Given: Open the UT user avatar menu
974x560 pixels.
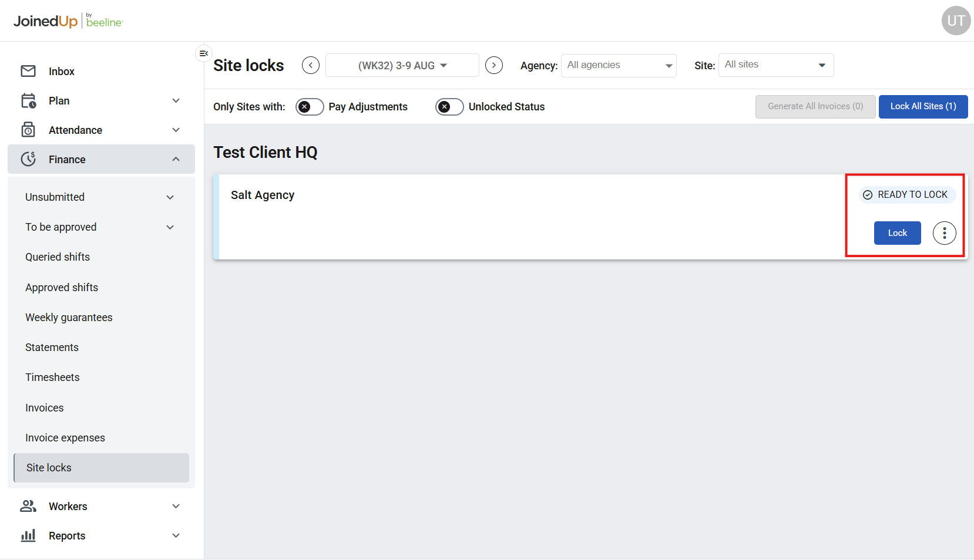Looking at the screenshot, I should coord(956,21).
